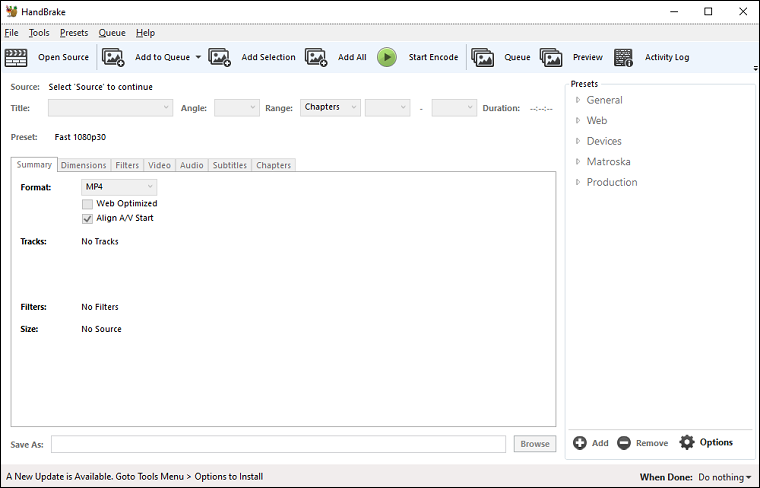This screenshot has height=488, width=760.
Task: Click the Add Selection icon
Action: click(220, 57)
